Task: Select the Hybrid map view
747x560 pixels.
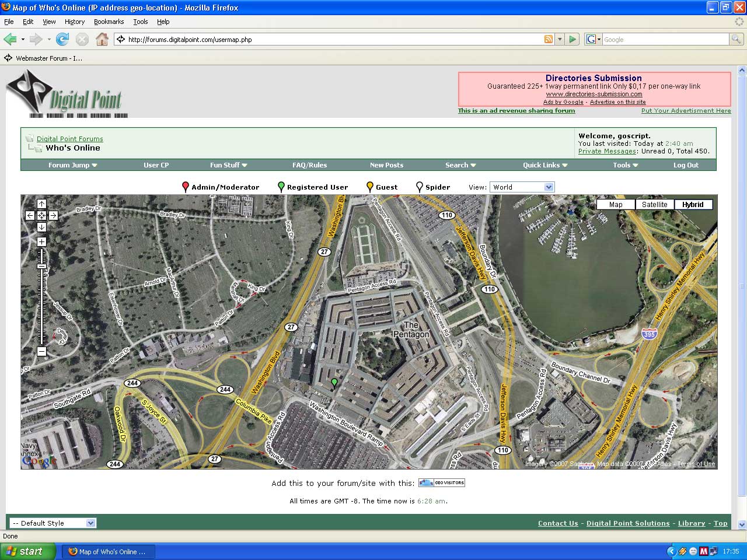Action: click(693, 205)
